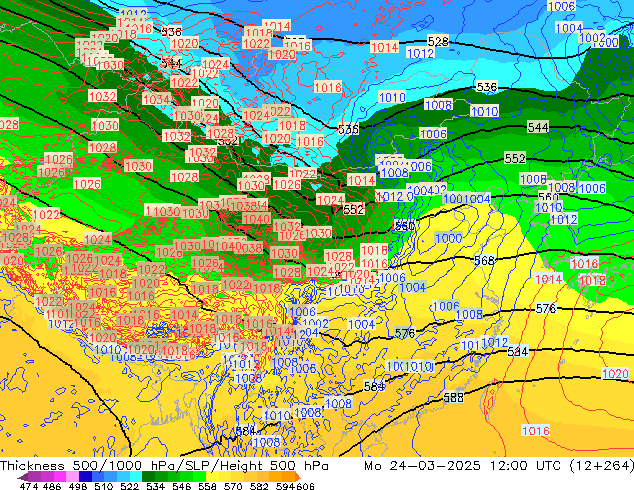
Task: Click the purple swatch above legend value 474
Action: coord(34,477)
